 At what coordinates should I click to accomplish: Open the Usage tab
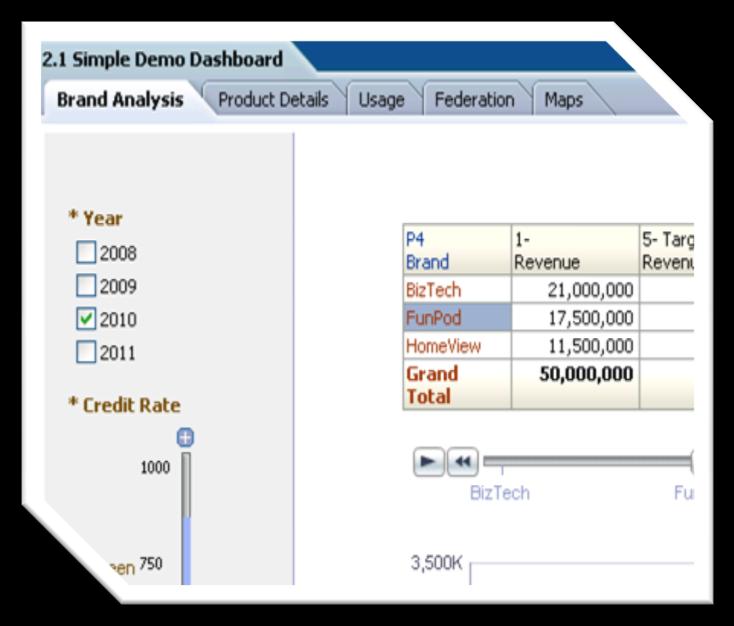click(x=382, y=99)
